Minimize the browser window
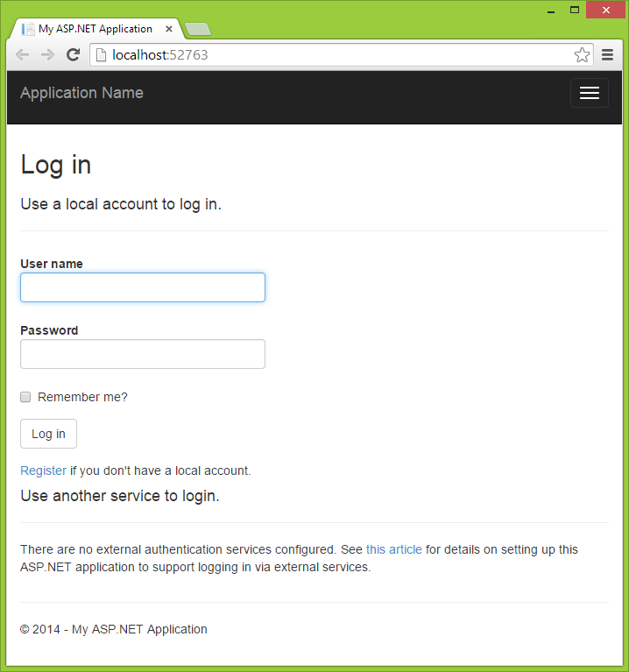The width and height of the screenshot is (629, 672). [x=551, y=11]
